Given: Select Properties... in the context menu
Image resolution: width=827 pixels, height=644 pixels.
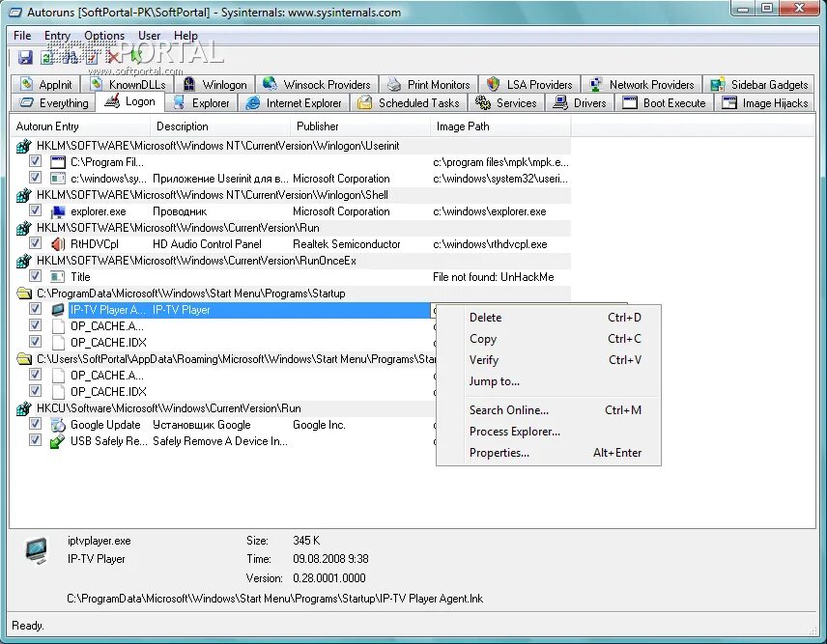Looking at the screenshot, I should (x=549, y=453).
